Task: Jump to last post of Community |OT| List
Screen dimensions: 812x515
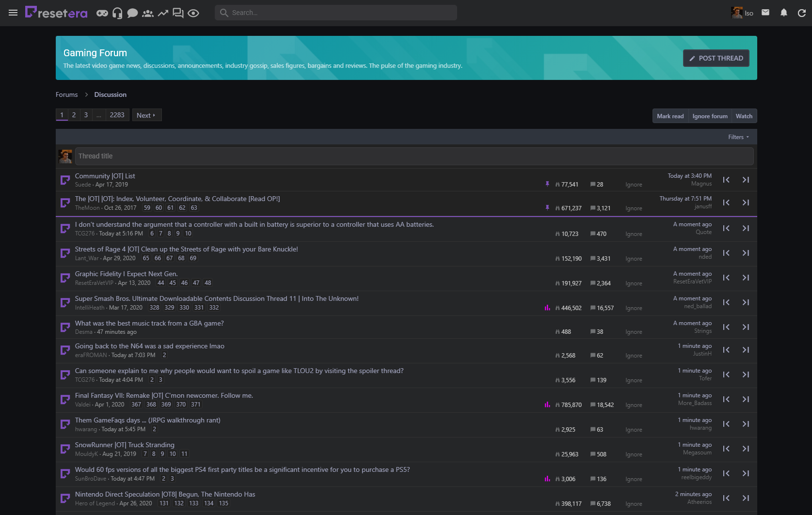Action: click(746, 180)
